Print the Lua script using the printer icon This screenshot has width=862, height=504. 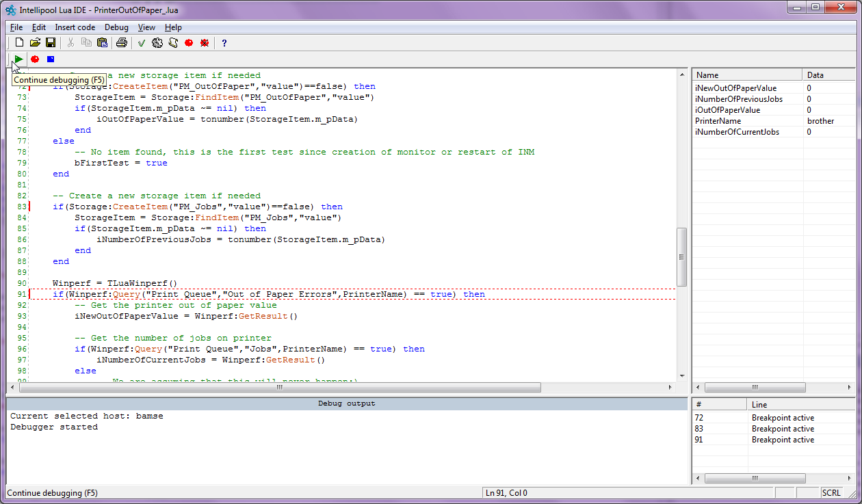click(122, 42)
